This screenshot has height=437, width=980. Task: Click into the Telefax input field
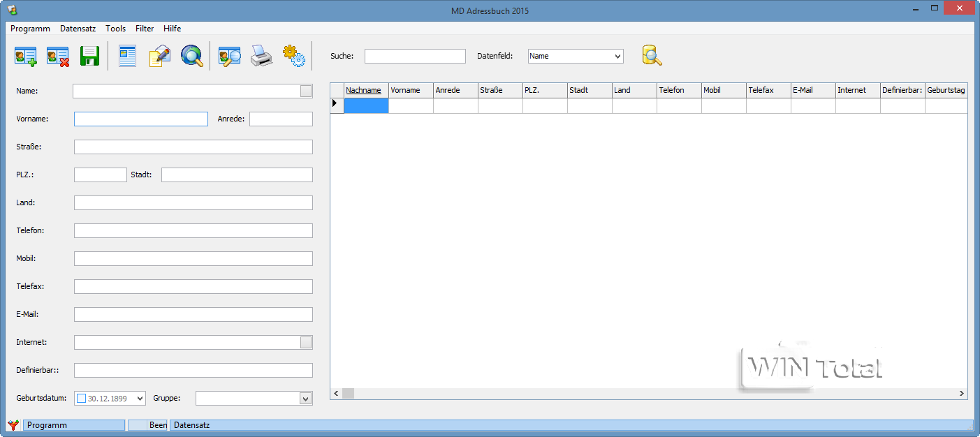[x=193, y=286]
